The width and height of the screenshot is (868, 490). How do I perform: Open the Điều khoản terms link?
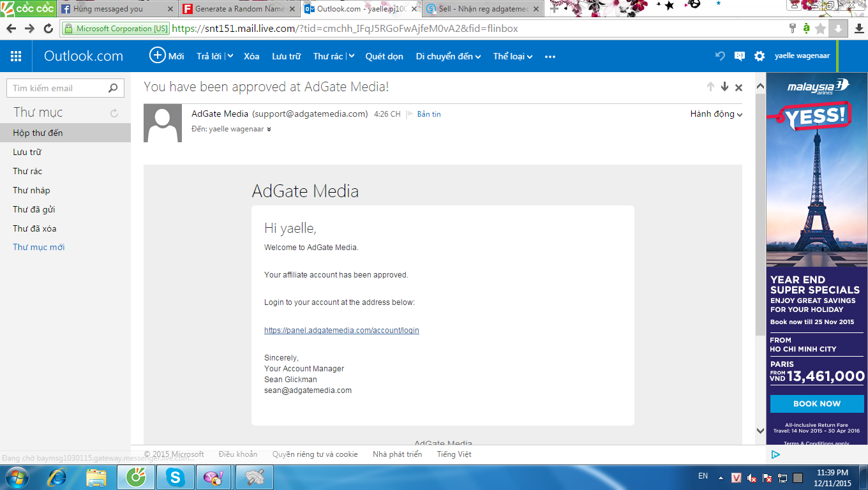point(238,454)
